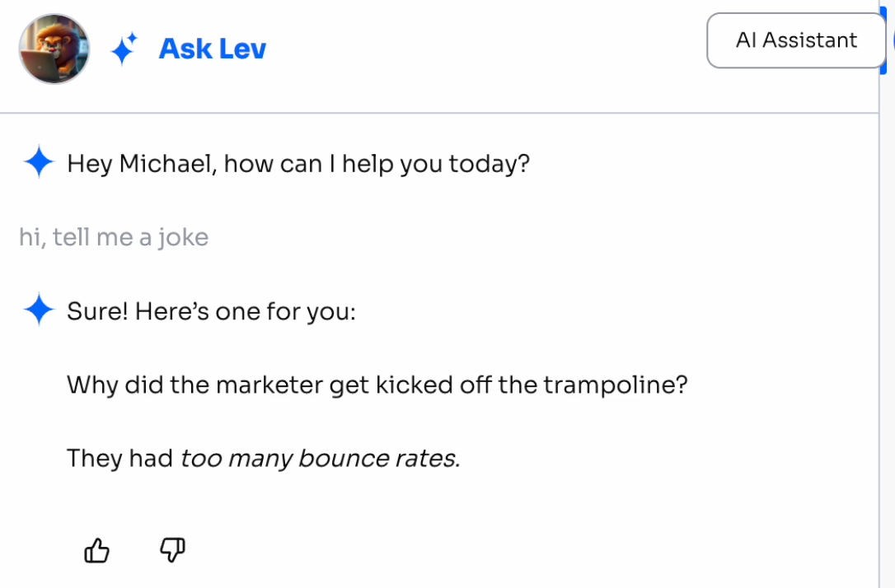Screen dimensions: 895x588
Task: Click the sparkle icon beside the joke reply
Action: (39, 311)
